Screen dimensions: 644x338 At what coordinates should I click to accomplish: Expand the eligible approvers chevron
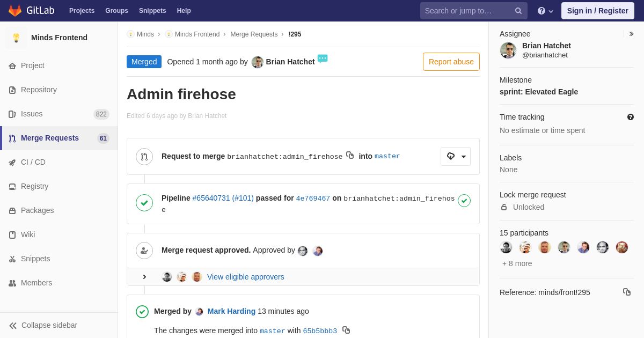[144, 277]
